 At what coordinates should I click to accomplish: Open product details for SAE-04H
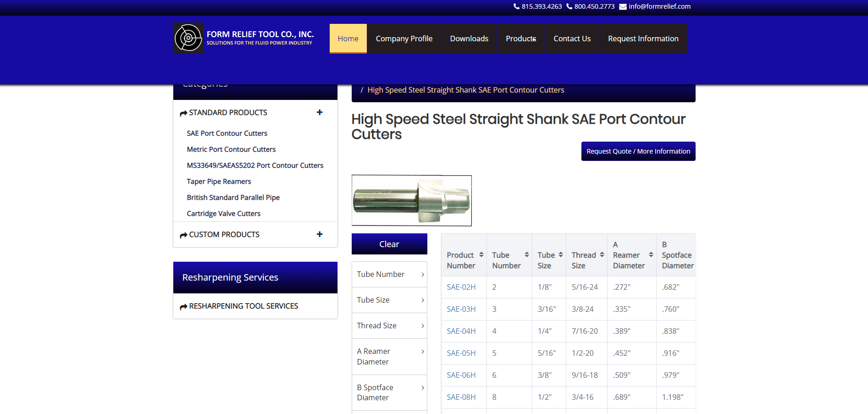pyautogui.click(x=461, y=331)
